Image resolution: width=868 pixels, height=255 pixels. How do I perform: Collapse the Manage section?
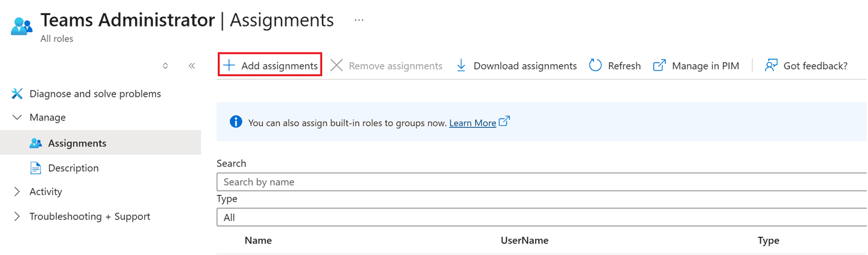17,117
